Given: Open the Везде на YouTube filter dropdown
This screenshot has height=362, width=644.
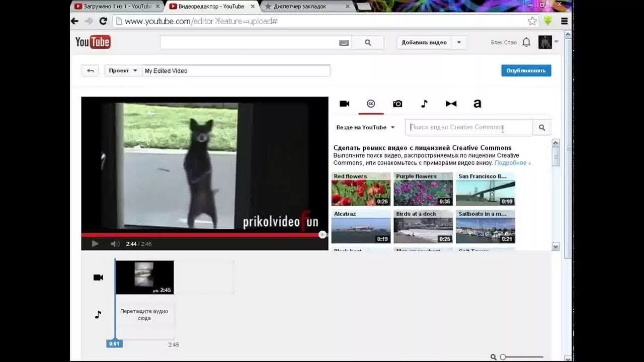Looking at the screenshot, I should coord(366,127).
